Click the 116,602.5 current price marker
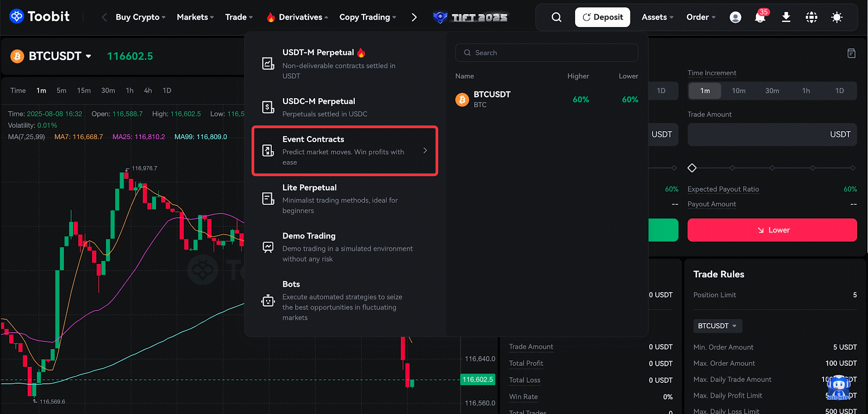868x414 pixels. point(478,379)
